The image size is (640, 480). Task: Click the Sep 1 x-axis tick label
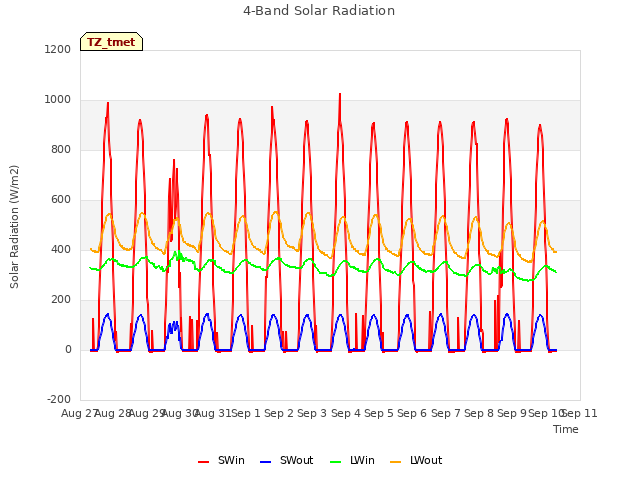pyautogui.click(x=246, y=413)
